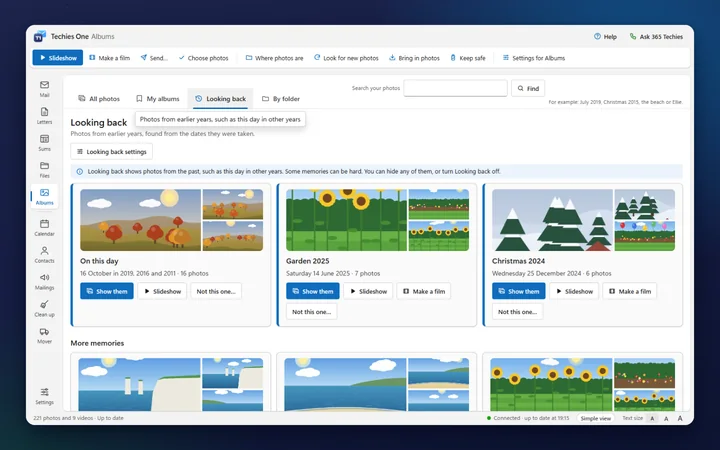Select the largest text size A
Image resolution: width=720 pixels, height=450 pixels.
tap(680, 418)
